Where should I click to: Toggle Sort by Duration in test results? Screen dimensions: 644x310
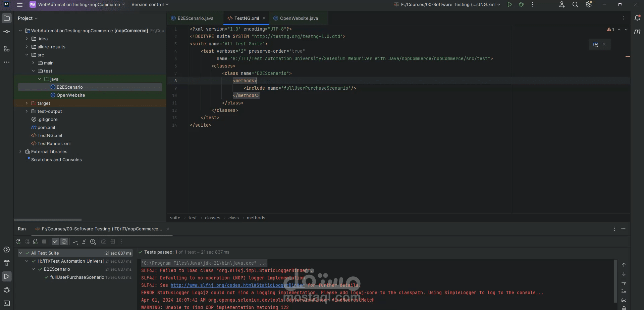pos(93,241)
